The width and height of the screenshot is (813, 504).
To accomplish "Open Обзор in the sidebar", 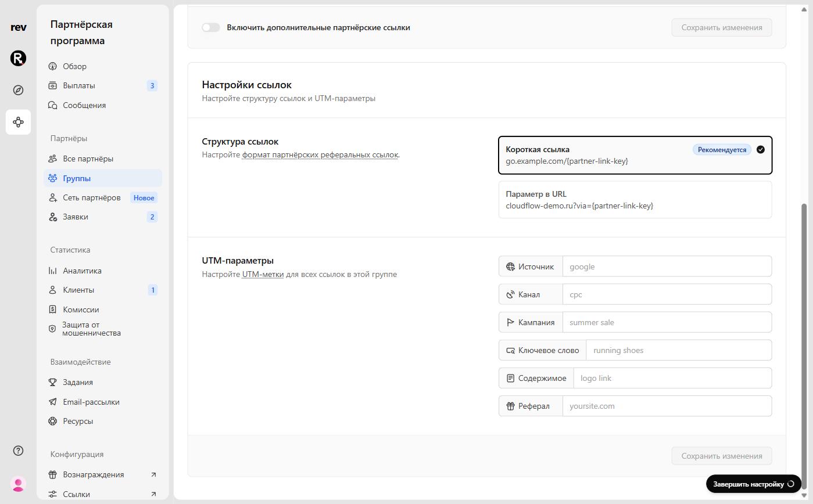I will pos(103,66).
